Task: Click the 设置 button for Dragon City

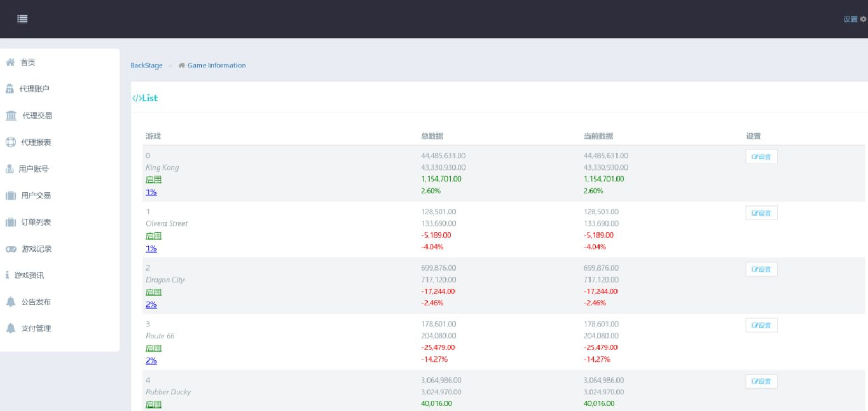Action: [x=761, y=269]
